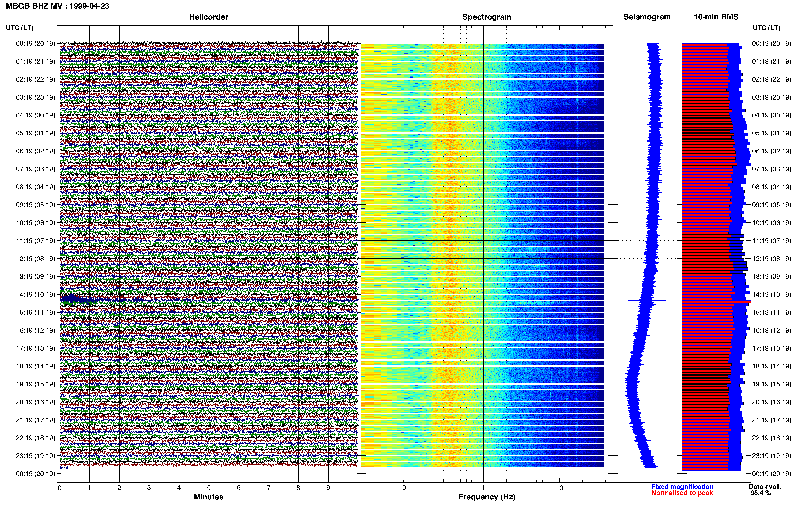The image size is (812, 508).
Task: Click the '10-min RMS' panel heading
Action: click(x=716, y=17)
